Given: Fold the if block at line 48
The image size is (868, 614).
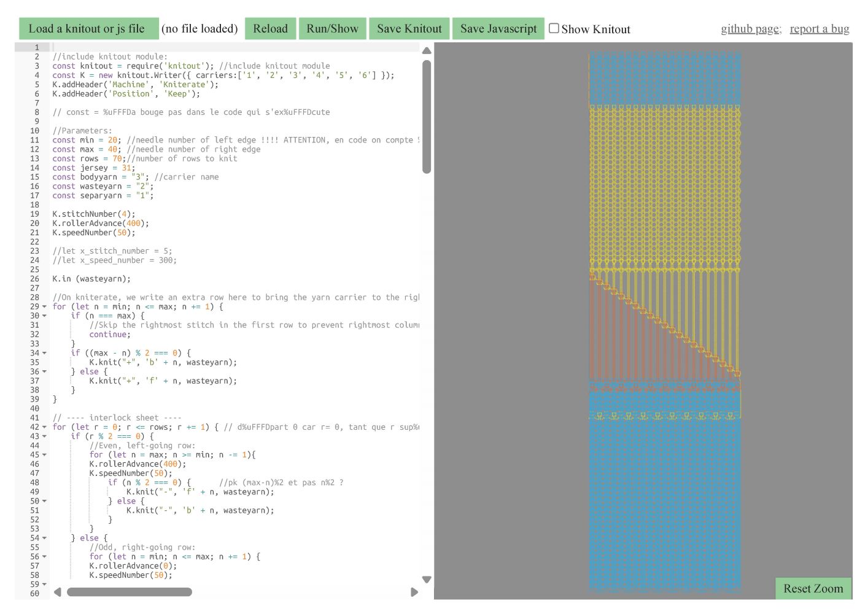Looking at the screenshot, I should pos(45,483).
